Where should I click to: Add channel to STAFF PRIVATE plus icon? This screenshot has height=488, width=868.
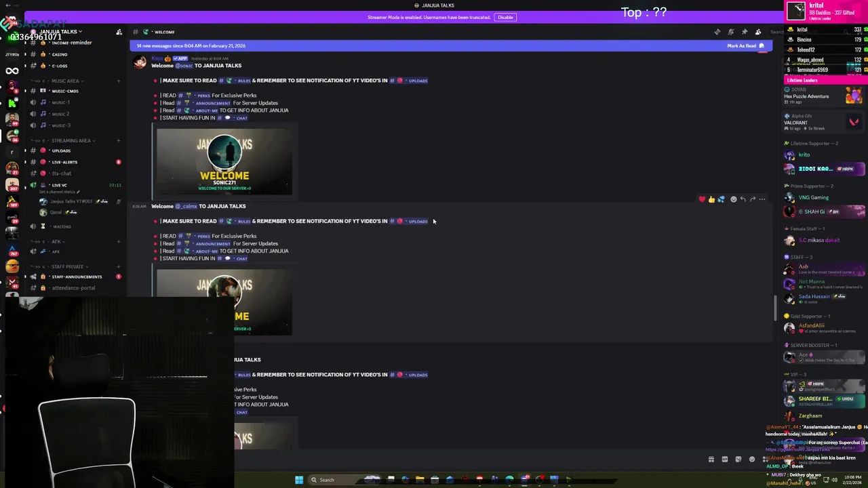(119, 266)
